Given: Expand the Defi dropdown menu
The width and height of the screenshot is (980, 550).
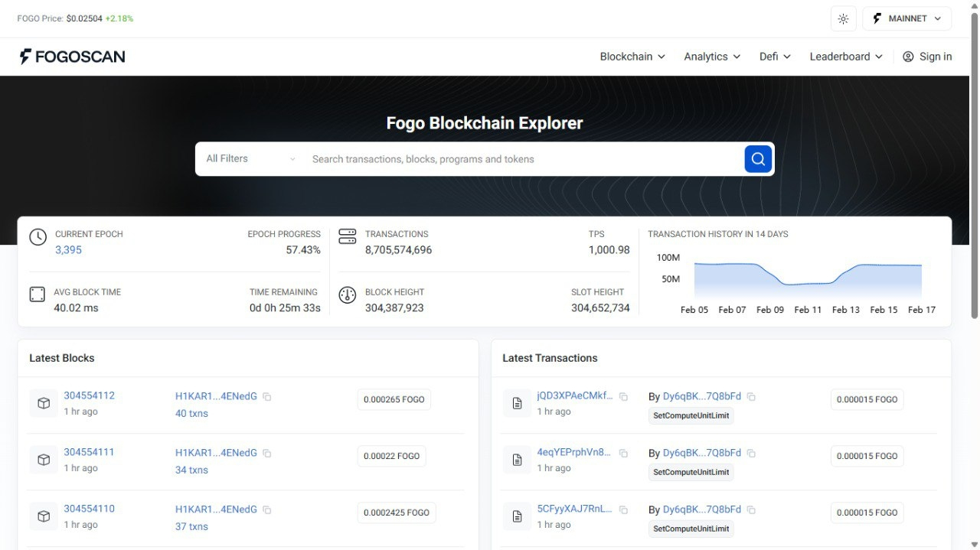Looking at the screenshot, I should 775,57.
